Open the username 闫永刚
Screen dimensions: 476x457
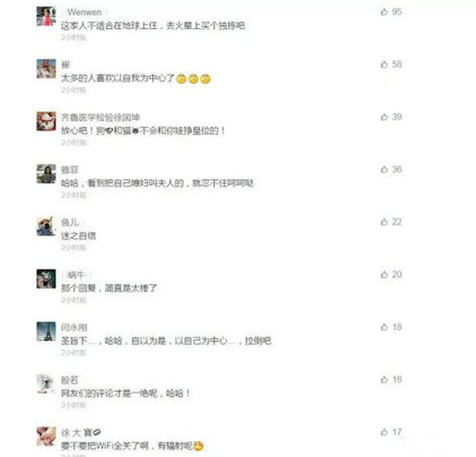click(74, 327)
